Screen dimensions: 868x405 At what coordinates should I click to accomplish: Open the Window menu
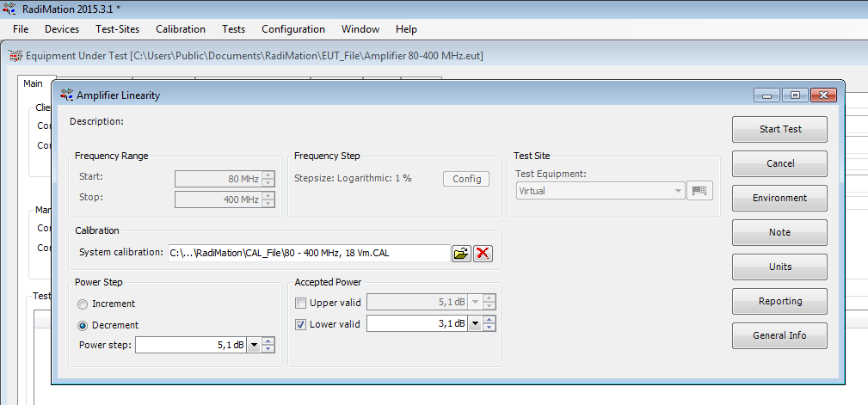click(360, 29)
